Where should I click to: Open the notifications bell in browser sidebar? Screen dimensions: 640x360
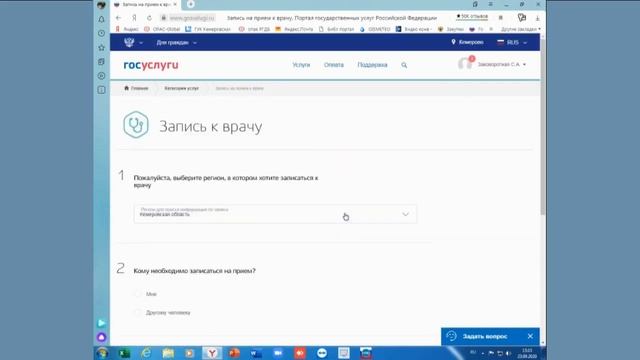(x=102, y=19)
